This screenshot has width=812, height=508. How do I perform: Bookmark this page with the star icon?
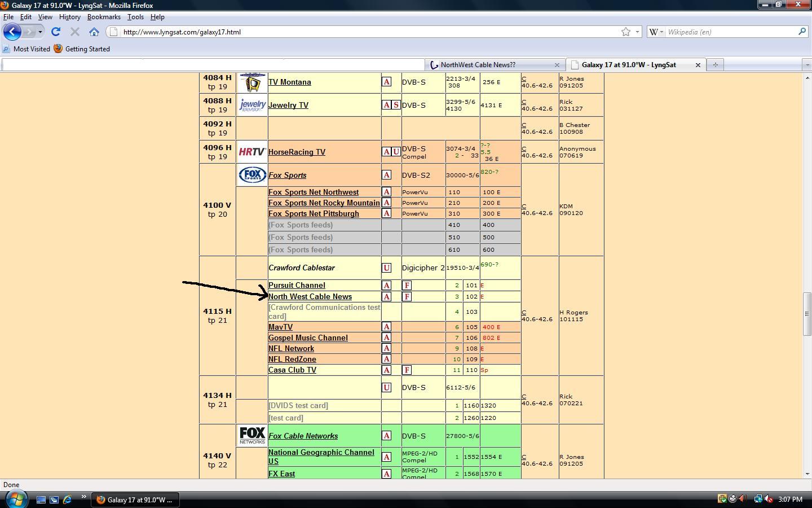click(x=625, y=32)
